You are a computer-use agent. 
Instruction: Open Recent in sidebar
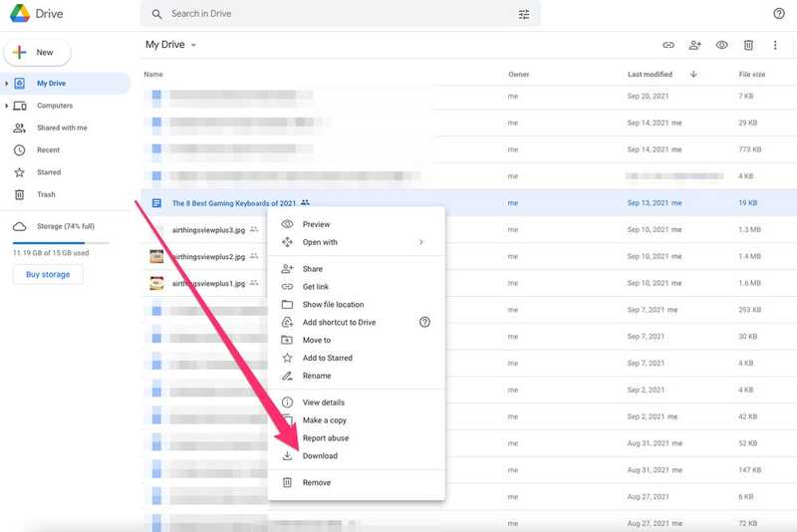(48, 150)
